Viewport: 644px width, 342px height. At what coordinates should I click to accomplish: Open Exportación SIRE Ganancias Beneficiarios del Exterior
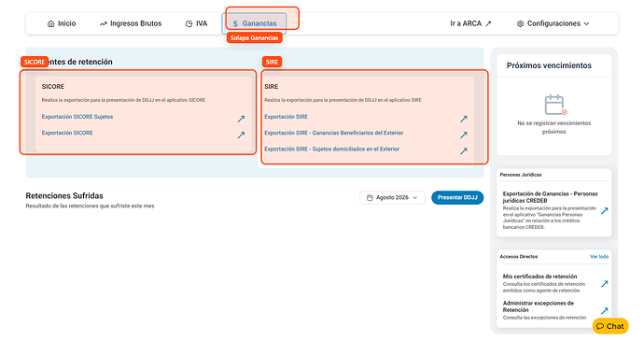(333, 133)
